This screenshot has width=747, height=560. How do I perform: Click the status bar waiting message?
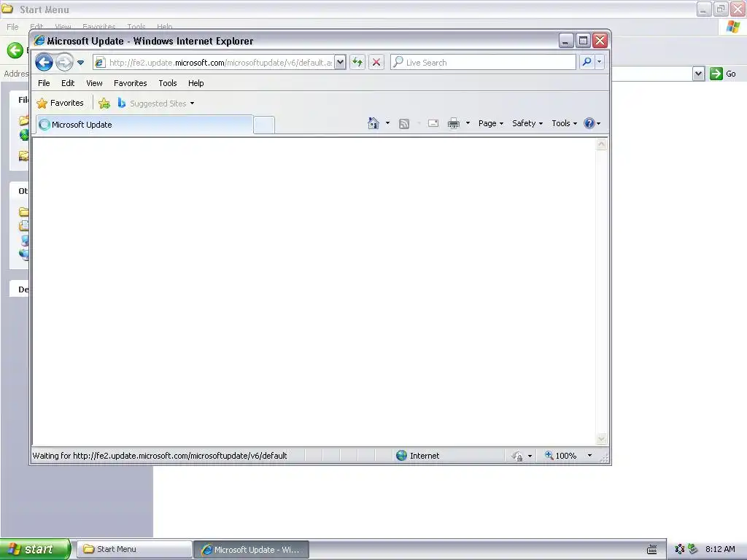(x=160, y=456)
